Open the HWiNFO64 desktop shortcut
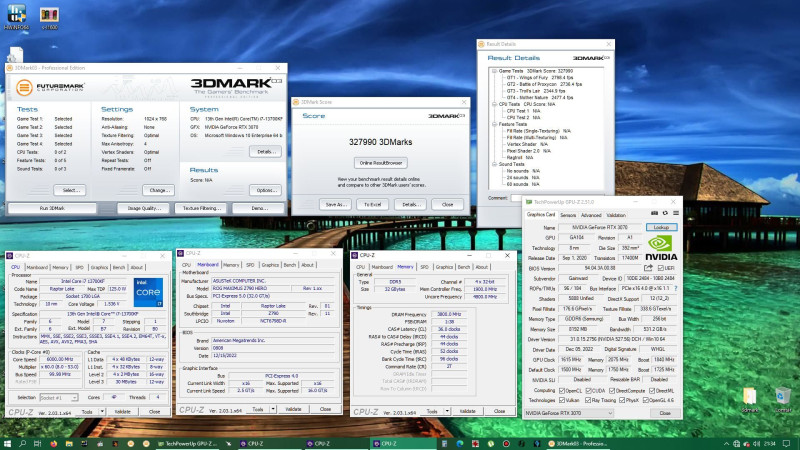Image resolution: width=800 pixels, height=450 pixels. coord(16,15)
